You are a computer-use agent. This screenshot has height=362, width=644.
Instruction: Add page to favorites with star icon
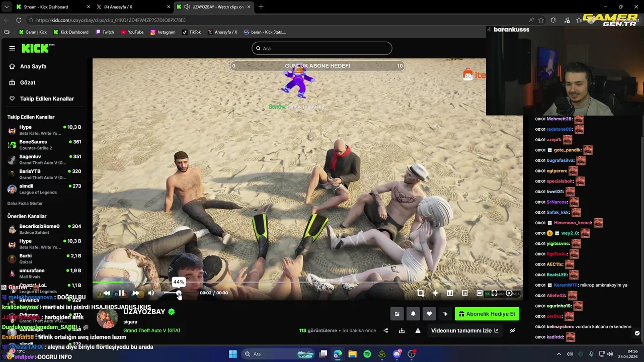coord(541,20)
